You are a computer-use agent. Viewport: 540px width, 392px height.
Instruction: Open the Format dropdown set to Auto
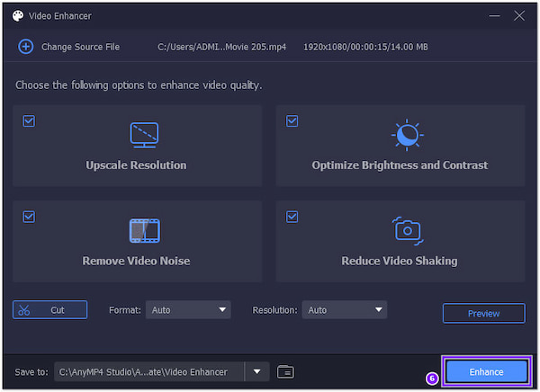click(188, 310)
